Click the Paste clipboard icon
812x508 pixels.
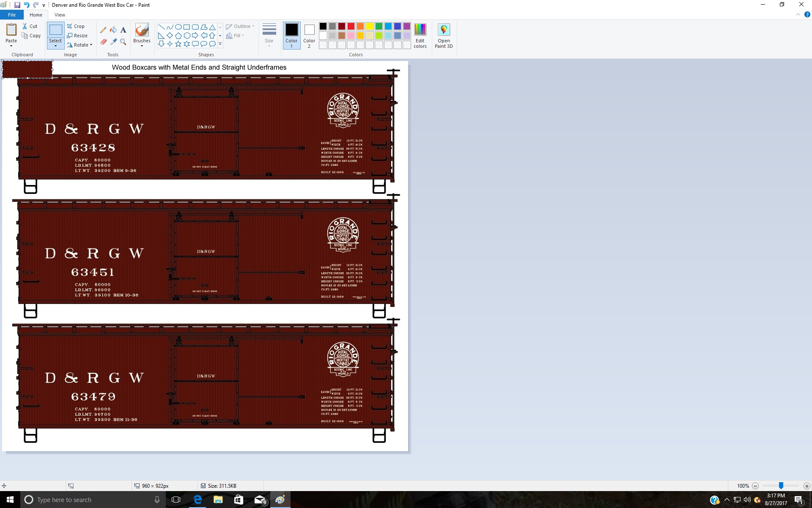11,30
